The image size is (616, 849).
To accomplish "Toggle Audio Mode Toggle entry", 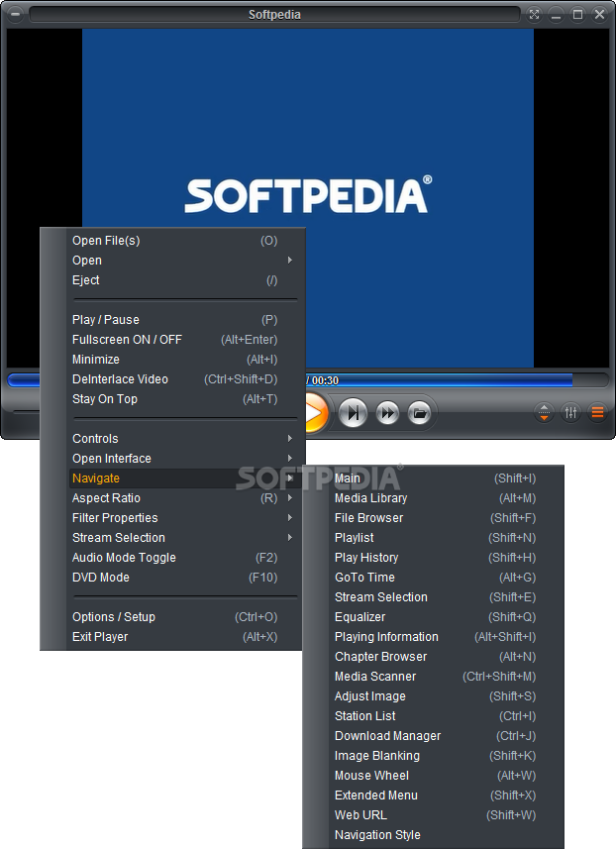I will coord(184,558).
